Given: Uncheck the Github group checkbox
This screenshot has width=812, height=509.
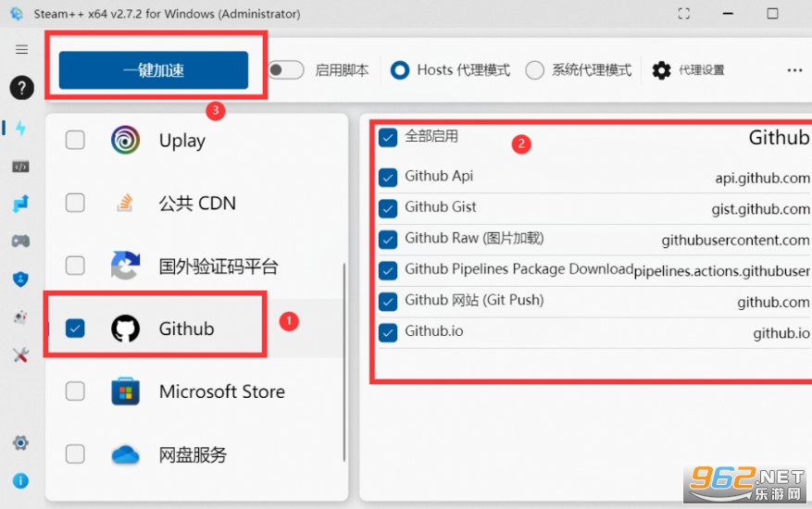Looking at the screenshot, I should (75, 329).
